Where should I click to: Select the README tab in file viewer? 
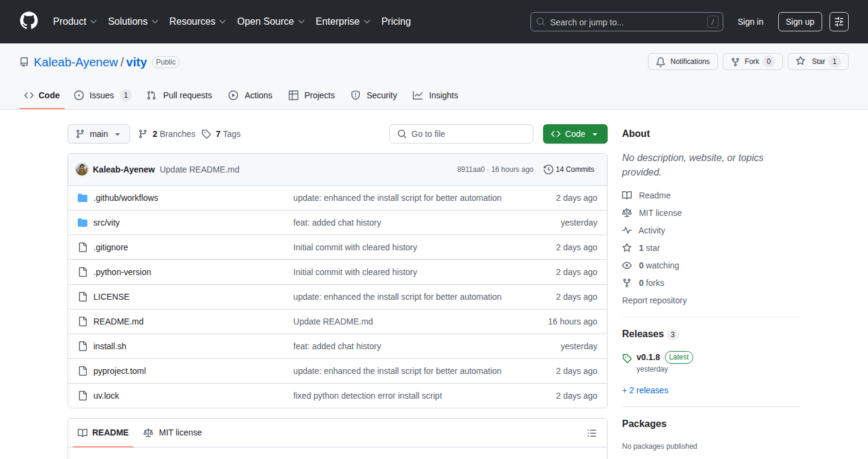(103, 432)
